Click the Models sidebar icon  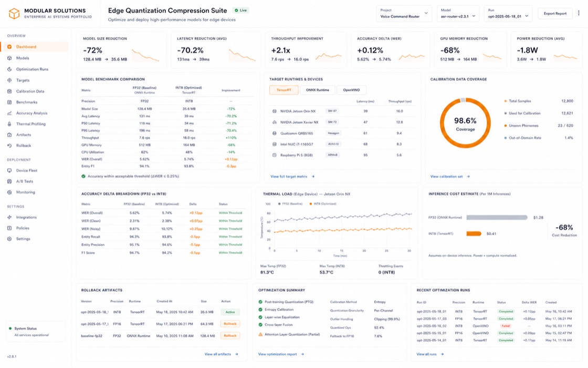tap(9, 58)
